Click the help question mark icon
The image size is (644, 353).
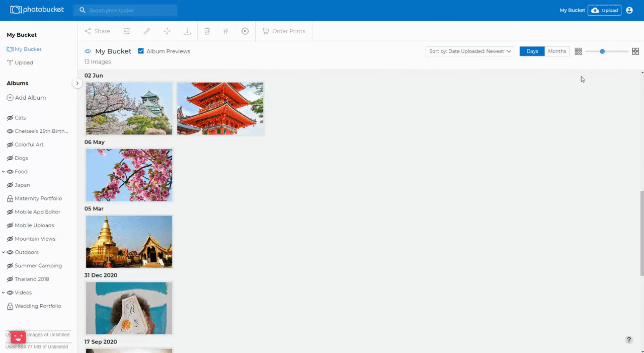[x=629, y=340]
